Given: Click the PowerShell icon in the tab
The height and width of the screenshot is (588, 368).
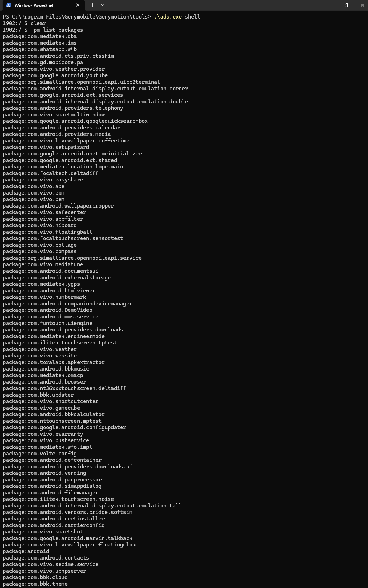Looking at the screenshot, I should (9, 5).
